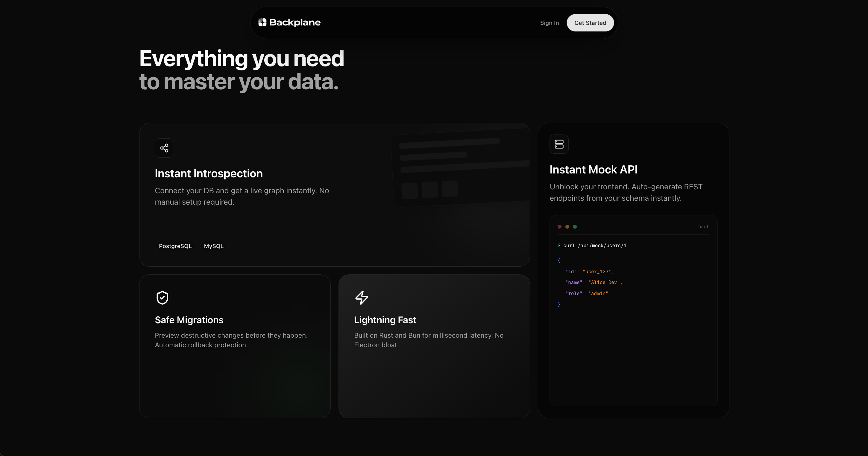Viewport: 868px width, 456px height.
Task: Click the Backplane logo icon
Action: click(x=262, y=22)
